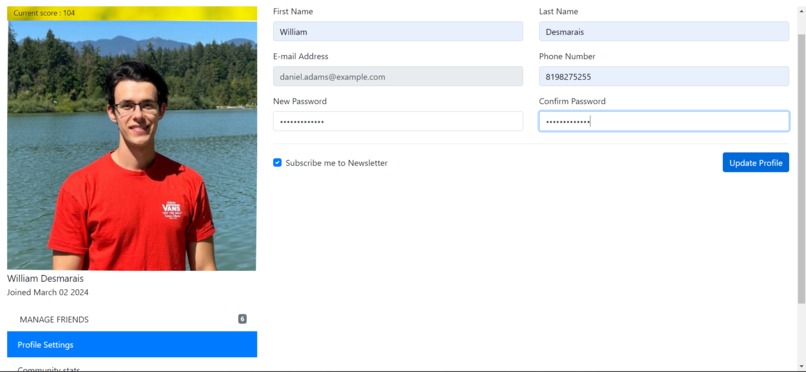The image size is (806, 372).
Task: Click the disabled E-mail Address field
Action: tap(398, 77)
